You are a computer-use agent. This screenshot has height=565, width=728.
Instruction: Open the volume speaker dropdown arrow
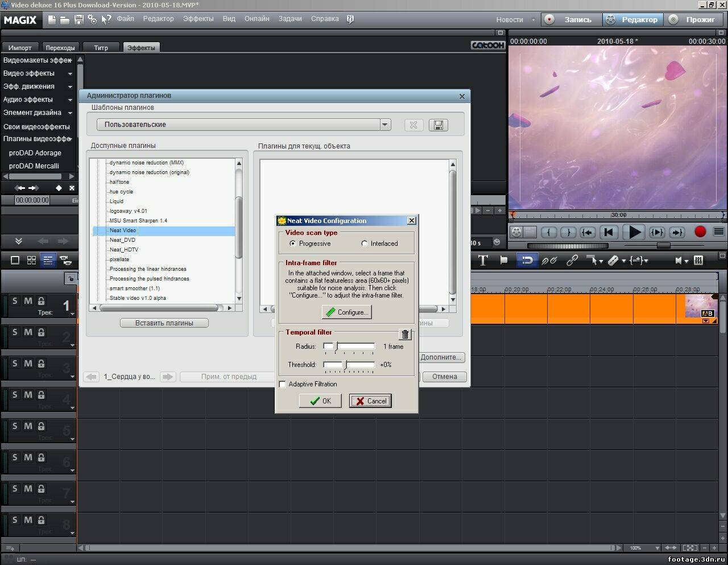point(686,261)
